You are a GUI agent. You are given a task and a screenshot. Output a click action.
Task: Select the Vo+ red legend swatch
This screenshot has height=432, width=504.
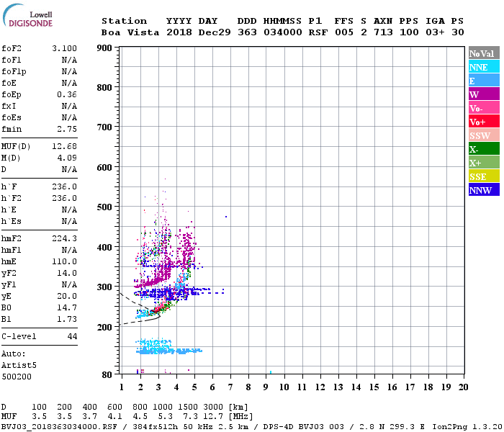(x=484, y=122)
